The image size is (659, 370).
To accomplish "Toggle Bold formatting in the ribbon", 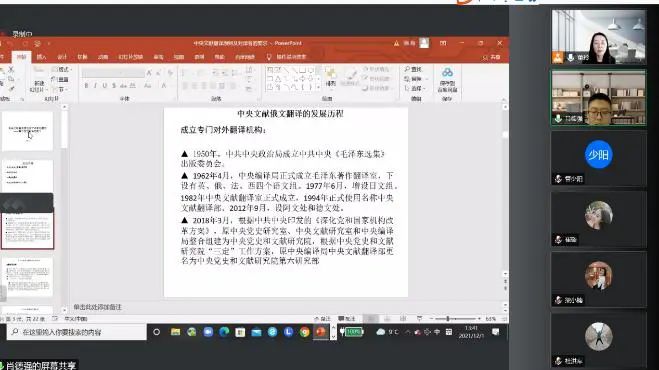I will tap(86, 86).
